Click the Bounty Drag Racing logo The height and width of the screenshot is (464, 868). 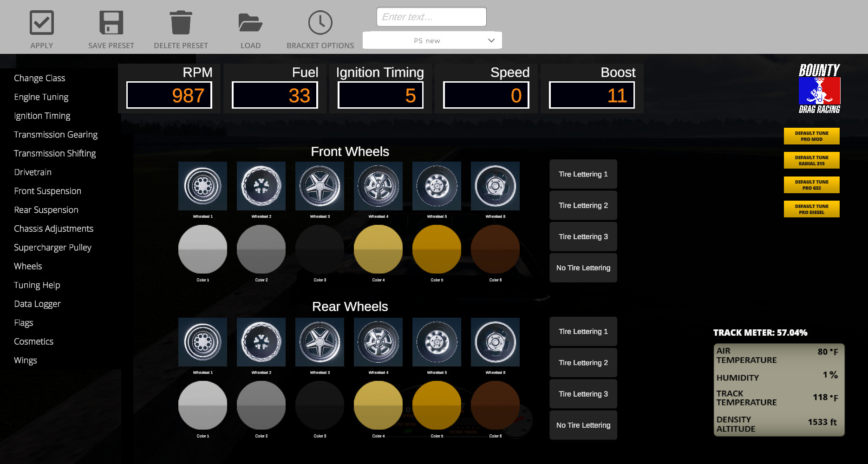[x=819, y=91]
